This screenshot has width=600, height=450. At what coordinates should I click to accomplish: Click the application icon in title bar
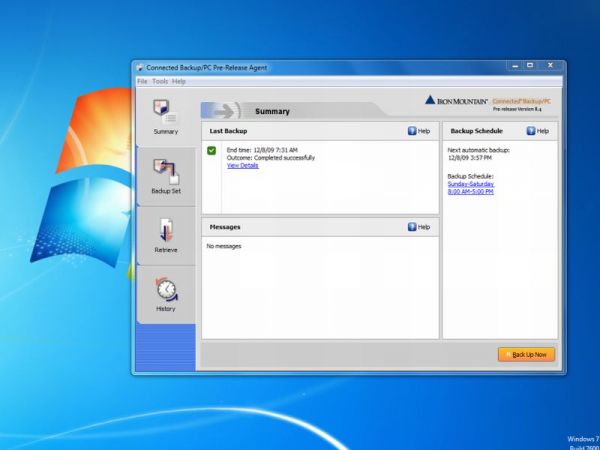click(140, 68)
